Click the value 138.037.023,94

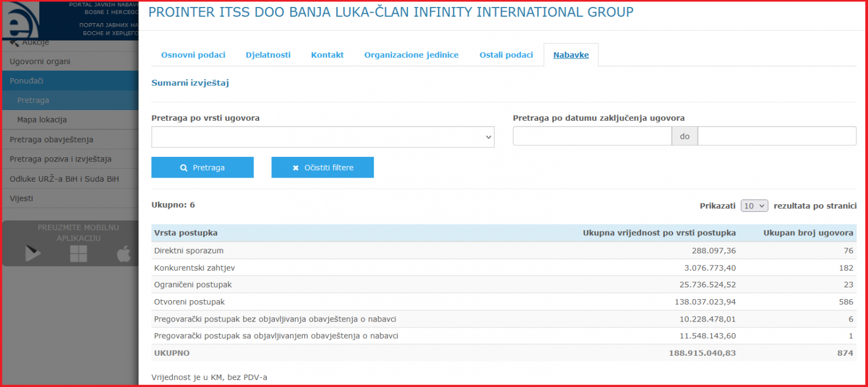tap(705, 302)
